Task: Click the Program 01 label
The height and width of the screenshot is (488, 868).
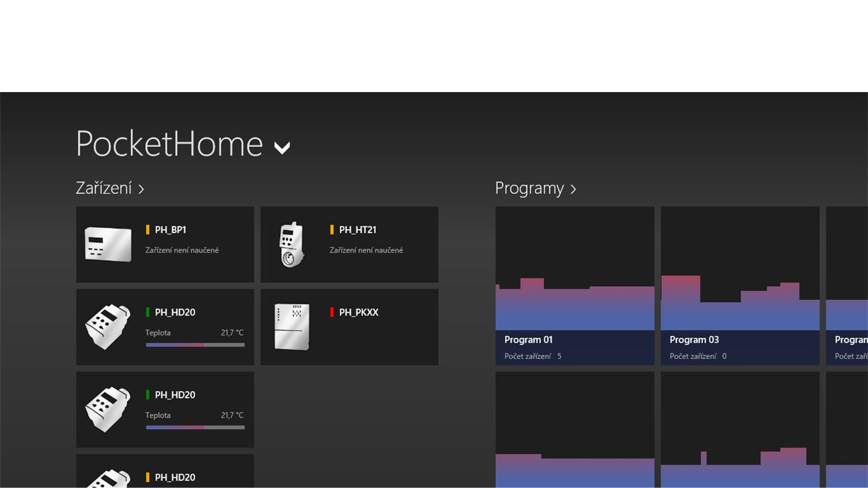Action: tap(529, 340)
